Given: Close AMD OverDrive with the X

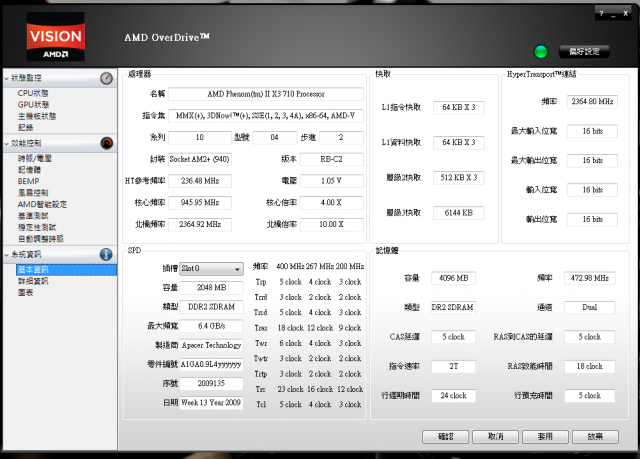Looking at the screenshot, I should click(625, 13).
